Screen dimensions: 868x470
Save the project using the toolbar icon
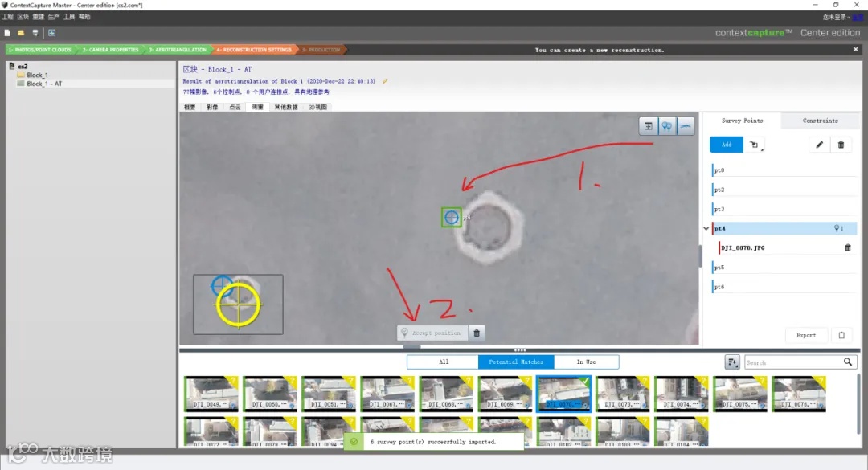point(35,33)
